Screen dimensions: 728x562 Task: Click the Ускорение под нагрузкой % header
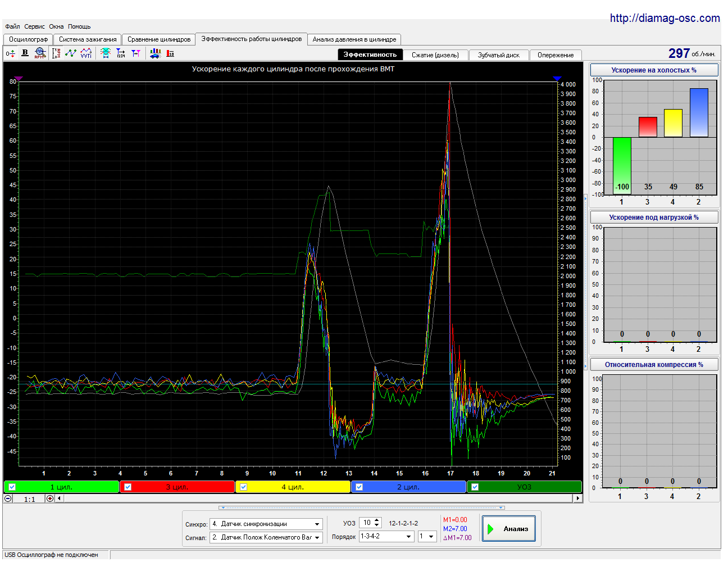tap(654, 217)
